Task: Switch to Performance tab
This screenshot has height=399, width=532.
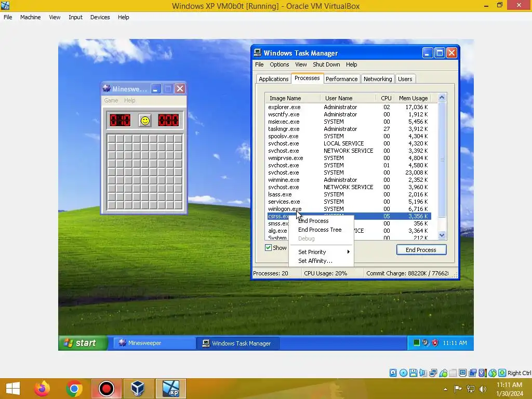Action: point(342,79)
